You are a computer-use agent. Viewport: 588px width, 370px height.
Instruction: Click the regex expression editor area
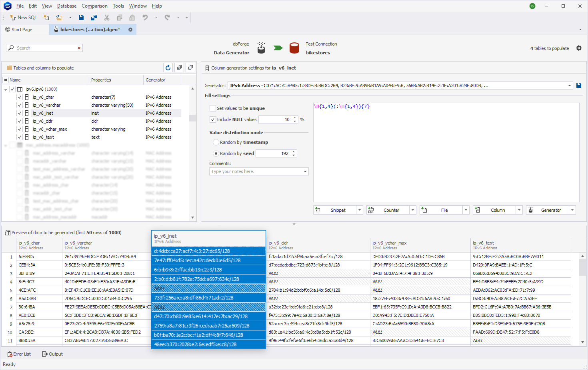[x=446, y=152]
